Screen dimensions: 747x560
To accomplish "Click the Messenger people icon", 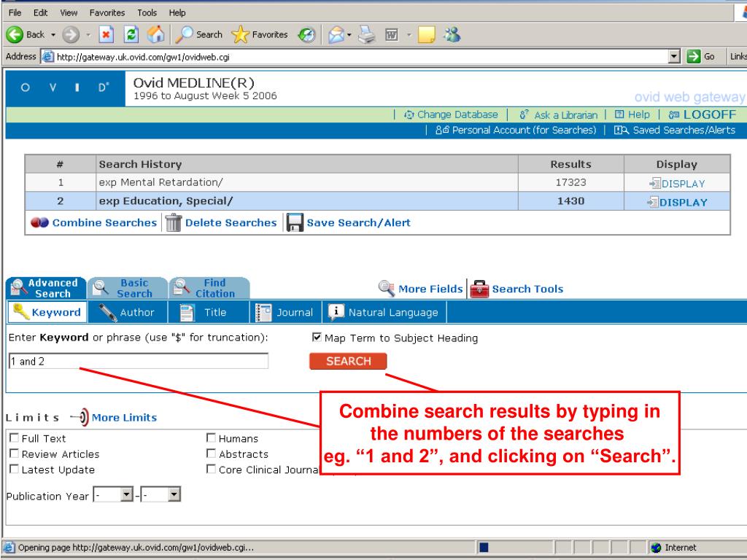I will click(x=452, y=35).
